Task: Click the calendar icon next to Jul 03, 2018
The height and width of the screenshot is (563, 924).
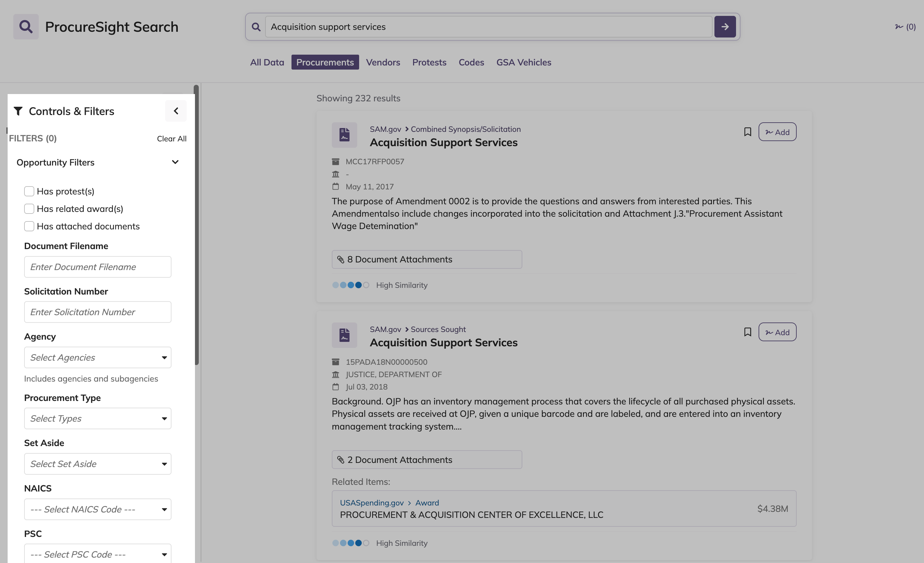Action: (336, 387)
